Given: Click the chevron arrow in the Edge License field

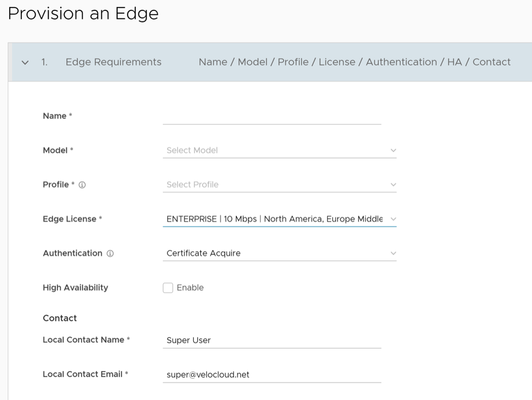Looking at the screenshot, I should coord(393,219).
